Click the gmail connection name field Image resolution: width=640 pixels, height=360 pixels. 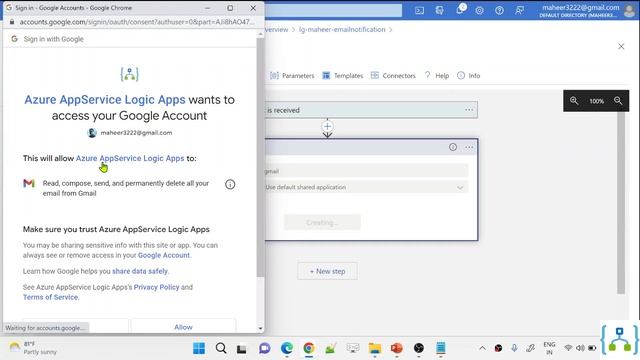pyautogui.click(x=366, y=171)
